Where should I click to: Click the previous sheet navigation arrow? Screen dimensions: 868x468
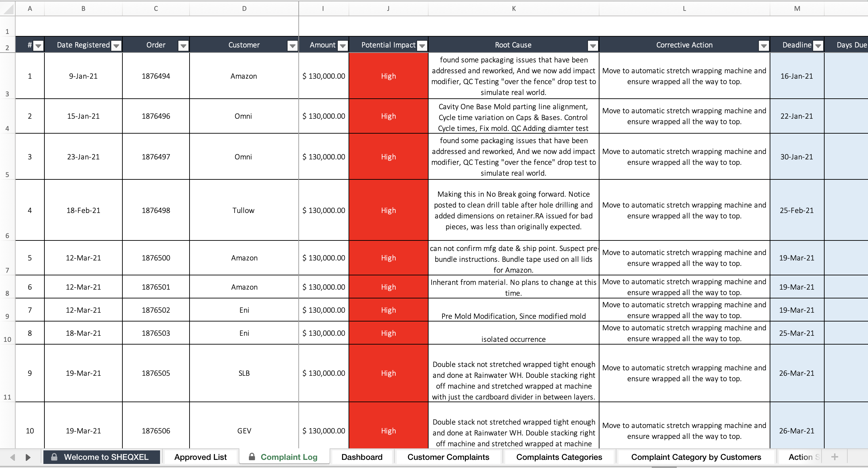pos(13,457)
